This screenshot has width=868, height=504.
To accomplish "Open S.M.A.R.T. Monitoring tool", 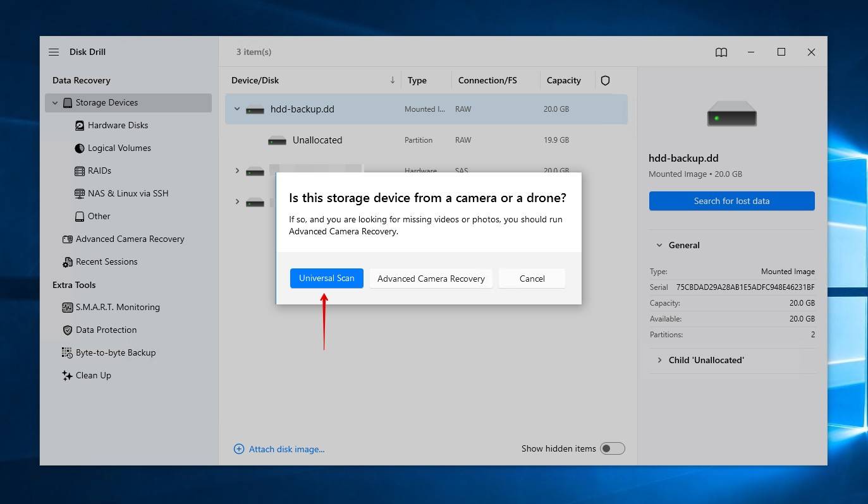I will (x=117, y=307).
